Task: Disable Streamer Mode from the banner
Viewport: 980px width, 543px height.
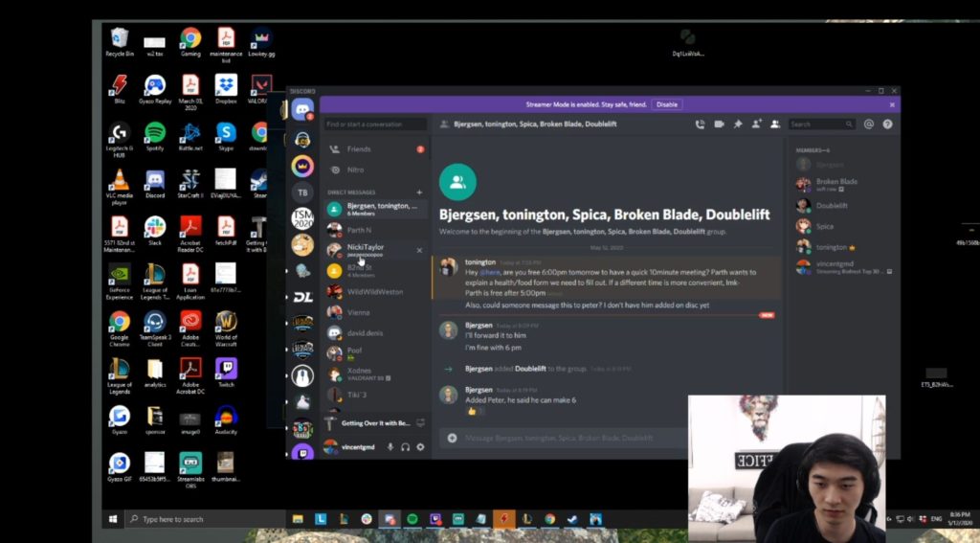Action: point(666,104)
